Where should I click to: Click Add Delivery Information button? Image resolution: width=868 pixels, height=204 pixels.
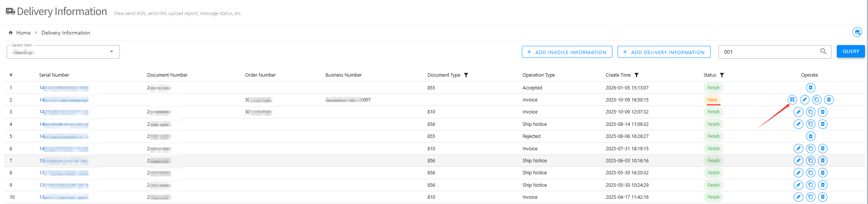pos(663,52)
